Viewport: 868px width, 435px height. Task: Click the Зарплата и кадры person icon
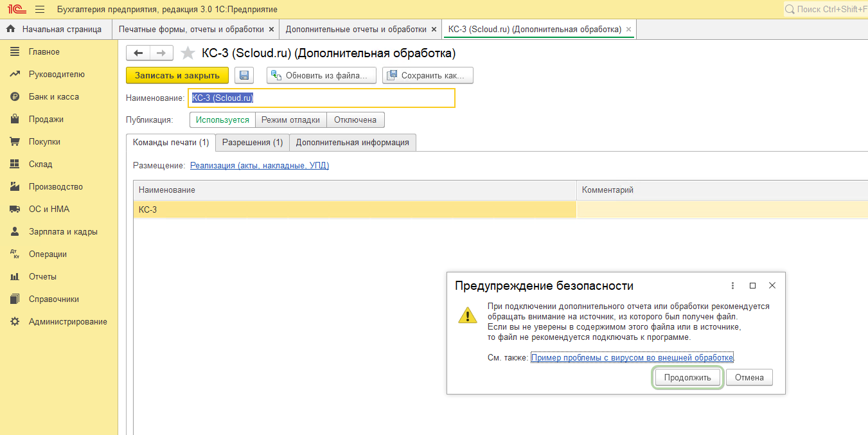[x=15, y=231]
